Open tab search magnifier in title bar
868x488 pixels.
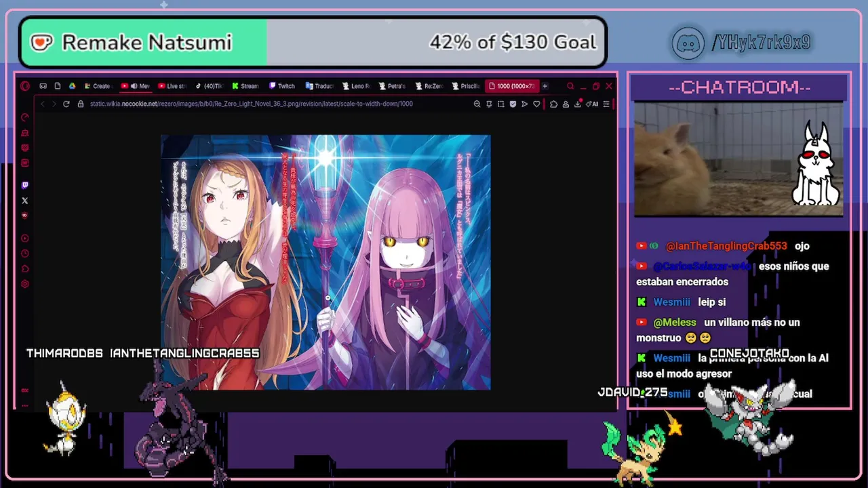tap(570, 86)
